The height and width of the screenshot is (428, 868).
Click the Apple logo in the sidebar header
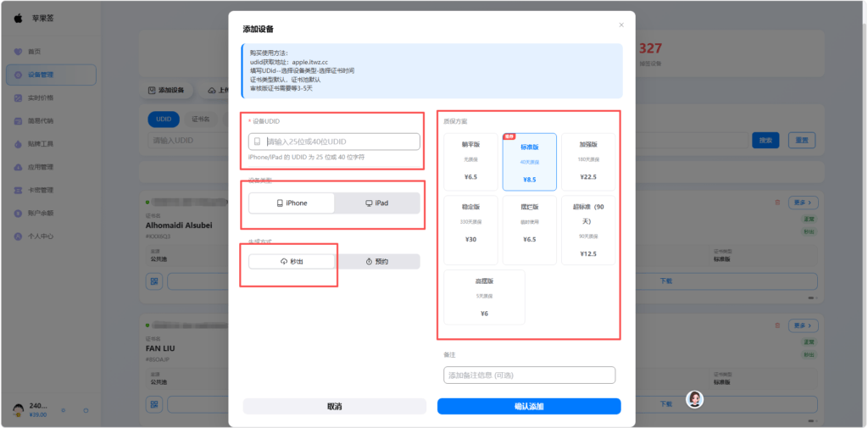19,19
